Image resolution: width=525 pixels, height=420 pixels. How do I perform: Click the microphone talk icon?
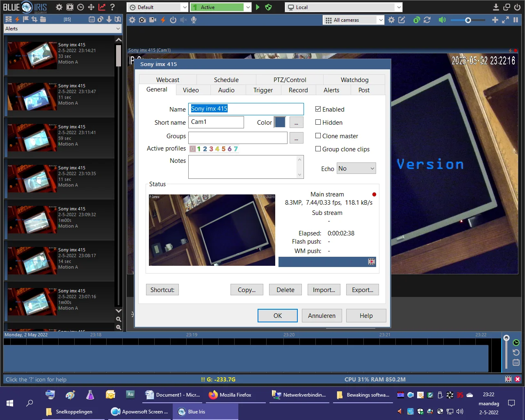click(x=194, y=20)
